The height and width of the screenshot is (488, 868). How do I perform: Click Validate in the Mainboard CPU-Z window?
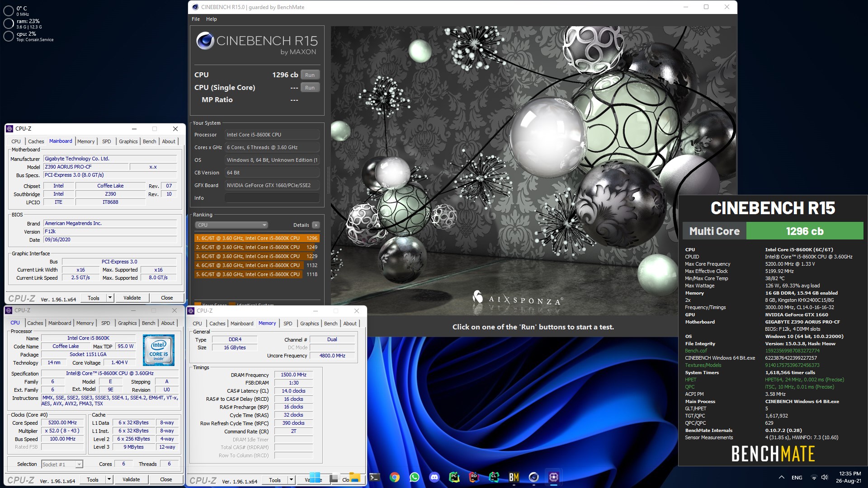[132, 298]
